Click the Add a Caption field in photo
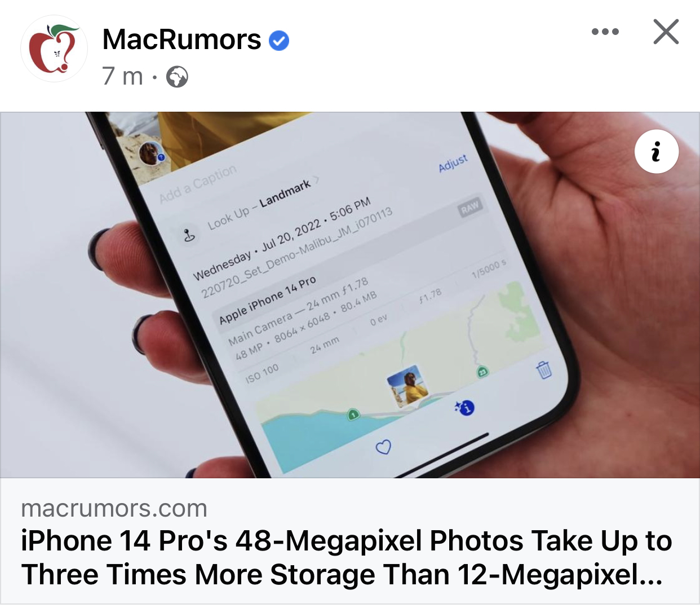700x608 pixels. tap(197, 184)
